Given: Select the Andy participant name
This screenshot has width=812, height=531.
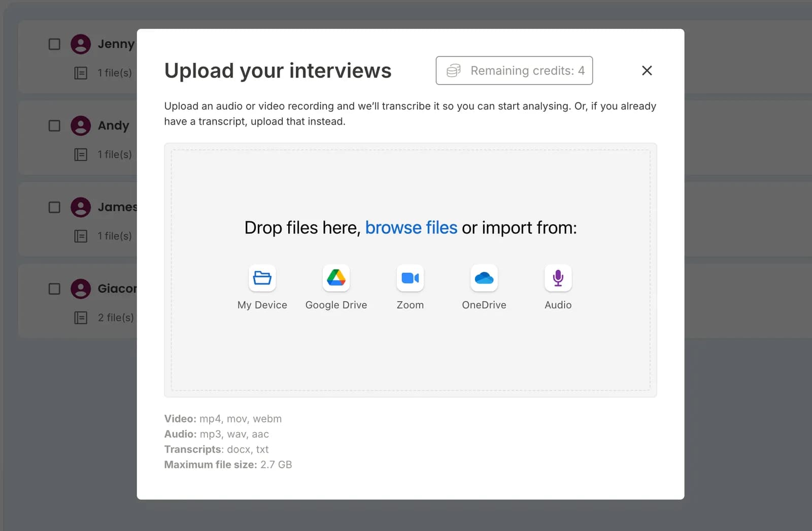Looking at the screenshot, I should coord(114,126).
